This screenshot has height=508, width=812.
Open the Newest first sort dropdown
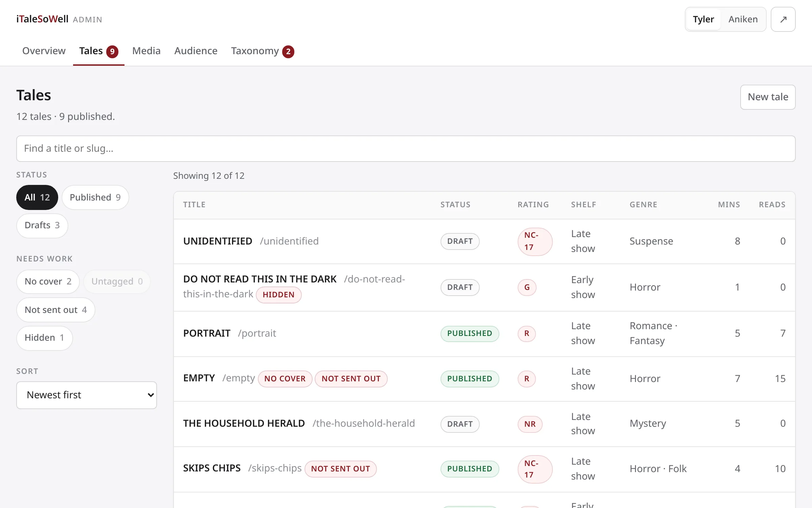tap(87, 395)
